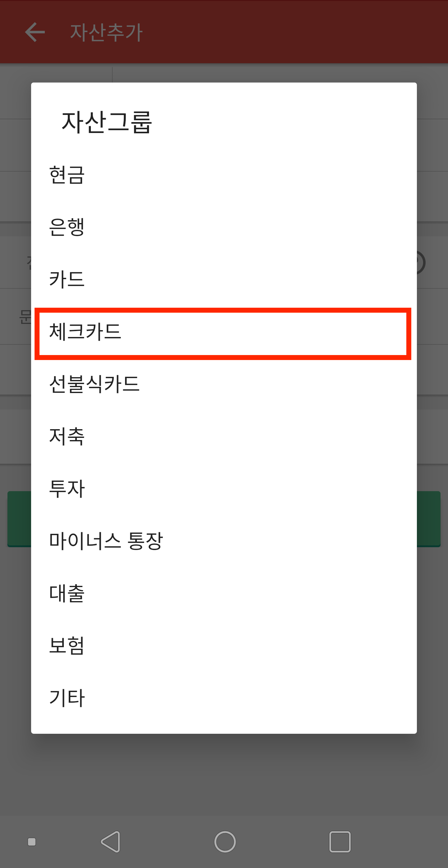
Task: Tap the green save button behind the dialog
Action: click(428, 519)
